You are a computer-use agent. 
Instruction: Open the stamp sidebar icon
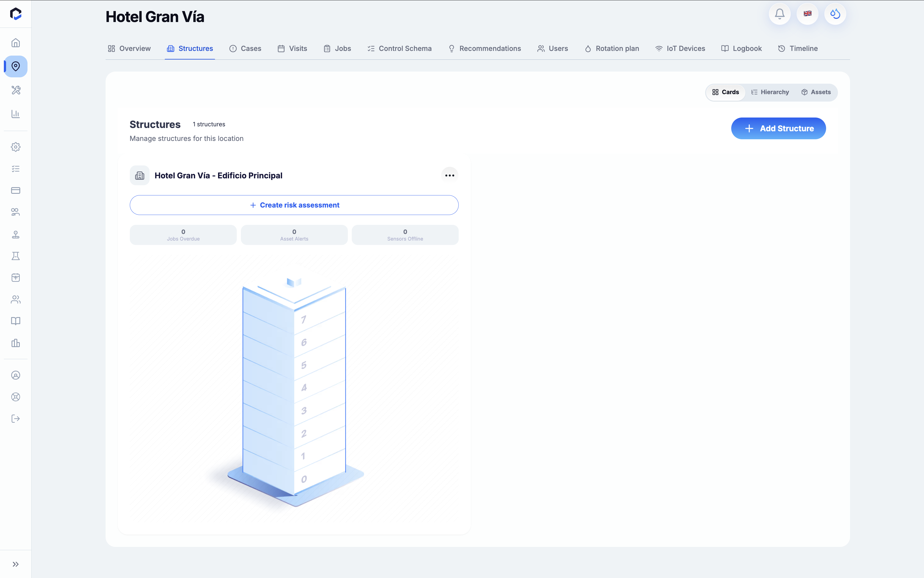(x=16, y=234)
